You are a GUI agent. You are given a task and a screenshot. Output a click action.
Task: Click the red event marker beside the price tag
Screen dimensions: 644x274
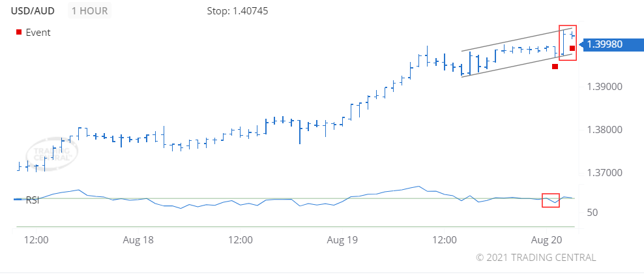(572, 48)
